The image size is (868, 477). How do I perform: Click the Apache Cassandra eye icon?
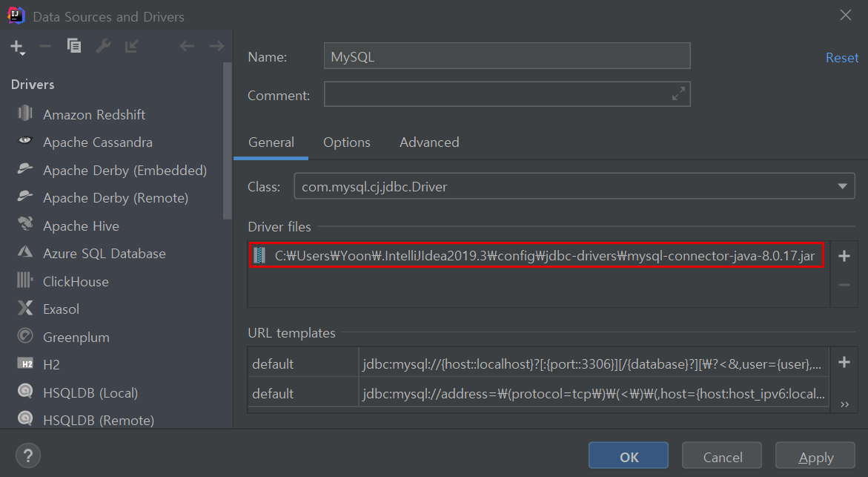(x=25, y=140)
